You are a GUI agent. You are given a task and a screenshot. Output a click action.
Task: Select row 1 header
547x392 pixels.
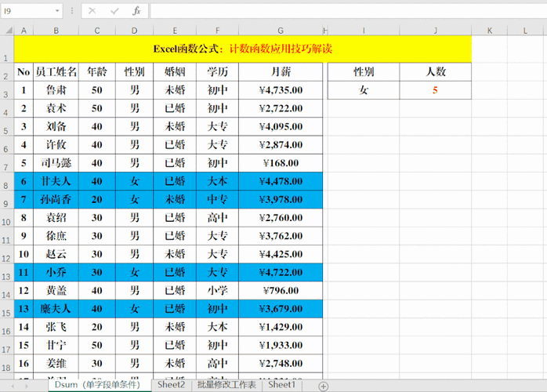[x=6, y=49]
